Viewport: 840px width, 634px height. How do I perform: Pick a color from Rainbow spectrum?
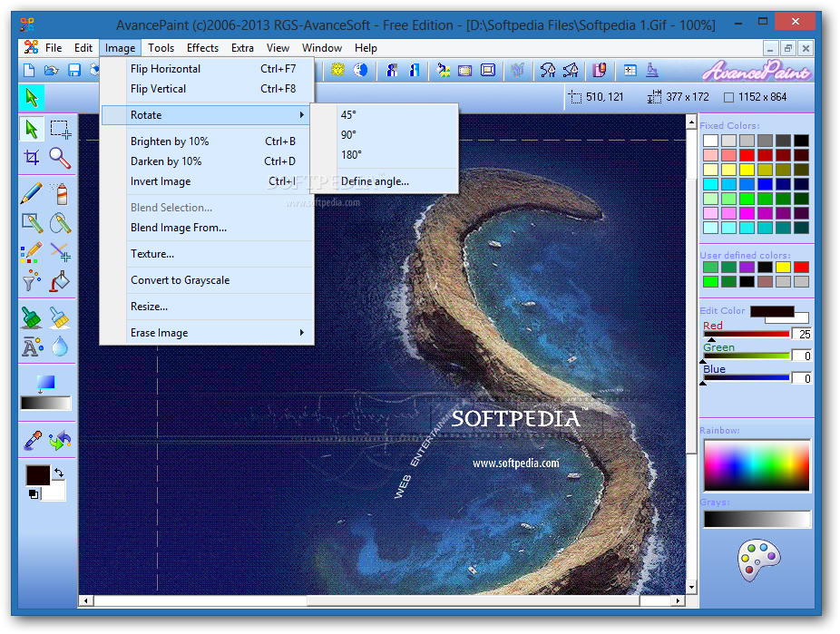tap(757, 465)
